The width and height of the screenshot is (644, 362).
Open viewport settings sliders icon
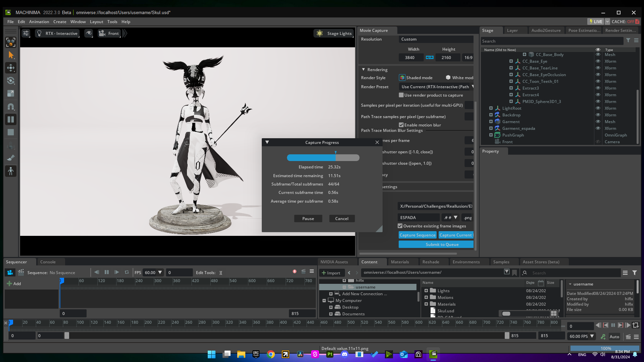pos(26,33)
